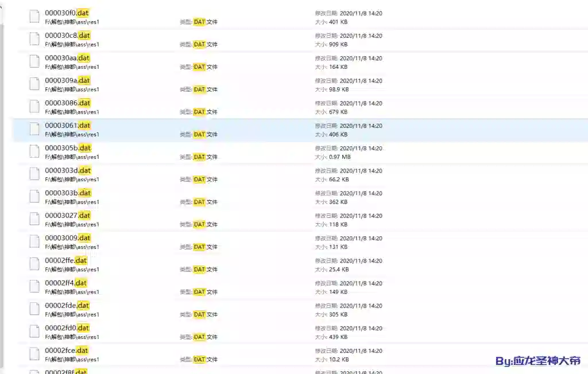Click the file icon of 00002ffe.dat

click(x=34, y=264)
